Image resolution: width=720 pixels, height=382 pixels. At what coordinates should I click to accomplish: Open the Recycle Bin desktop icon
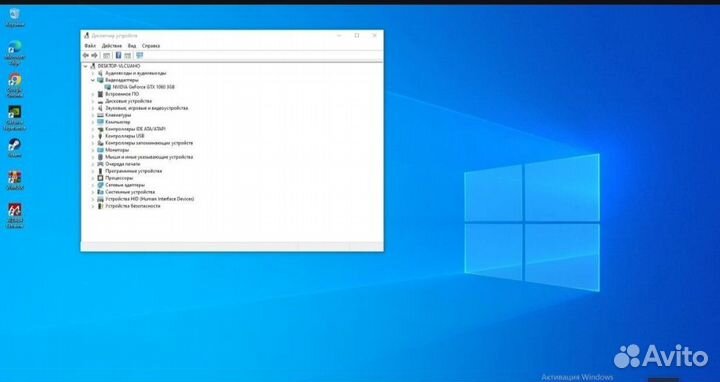(15, 17)
